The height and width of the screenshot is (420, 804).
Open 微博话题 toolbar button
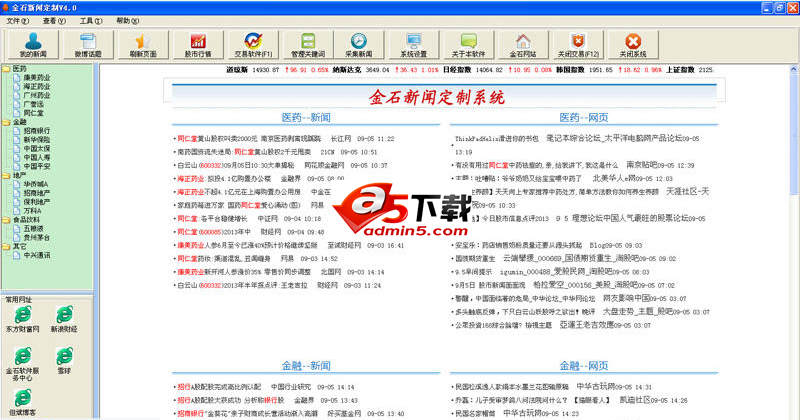(x=88, y=45)
